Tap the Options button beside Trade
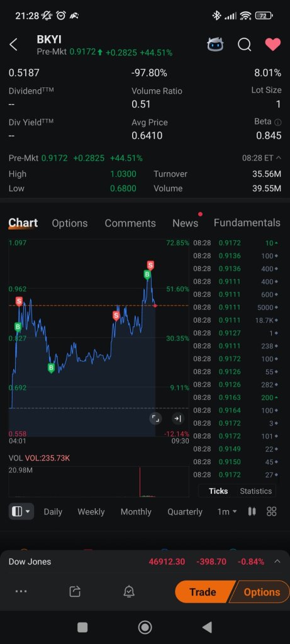290x644 pixels. [261, 592]
